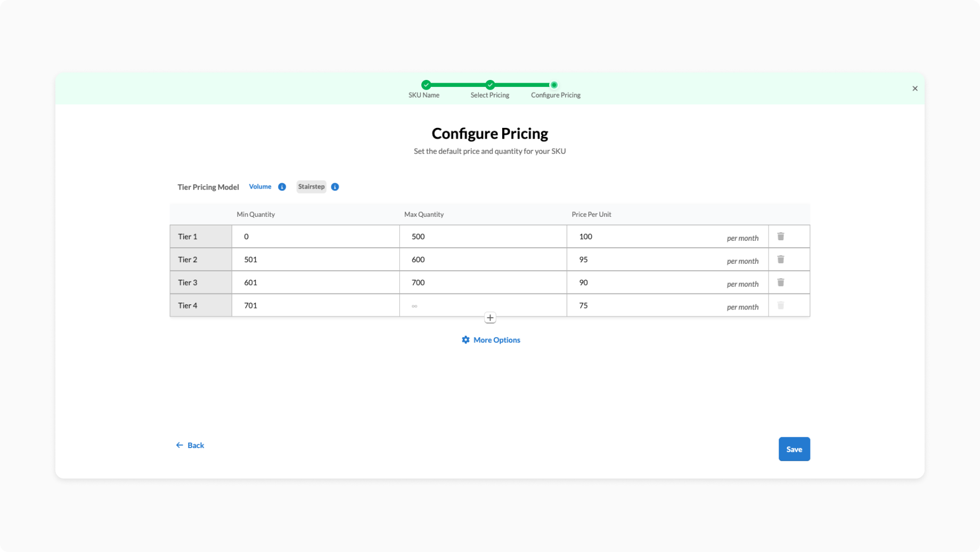The height and width of the screenshot is (552, 980).
Task: Close the Configure Pricing dialog
Action: [914, 88]
